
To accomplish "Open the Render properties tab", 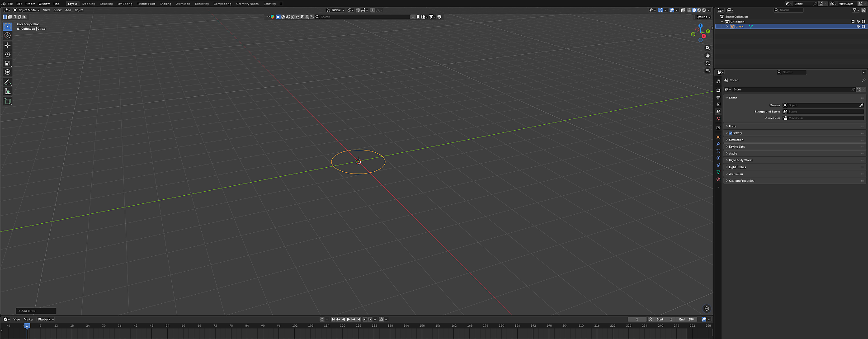I will click(x=718, y=90).
